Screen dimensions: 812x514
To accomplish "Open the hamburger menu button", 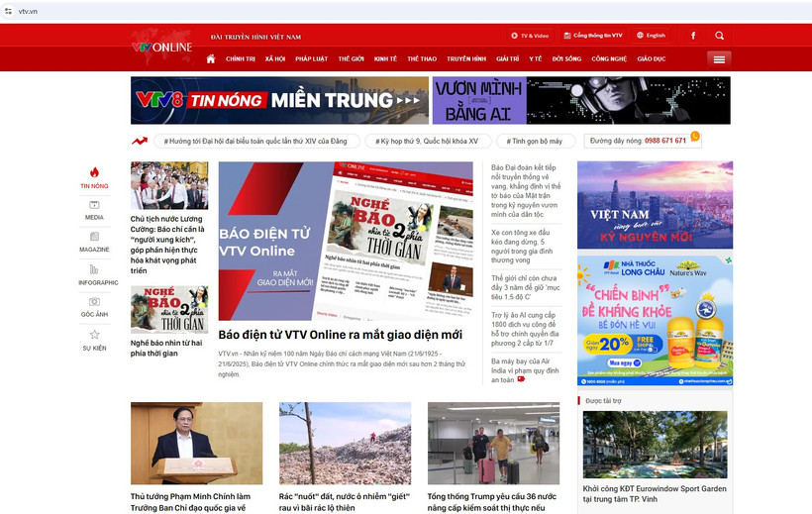I will pyautogui.click(x=719, y=59).
